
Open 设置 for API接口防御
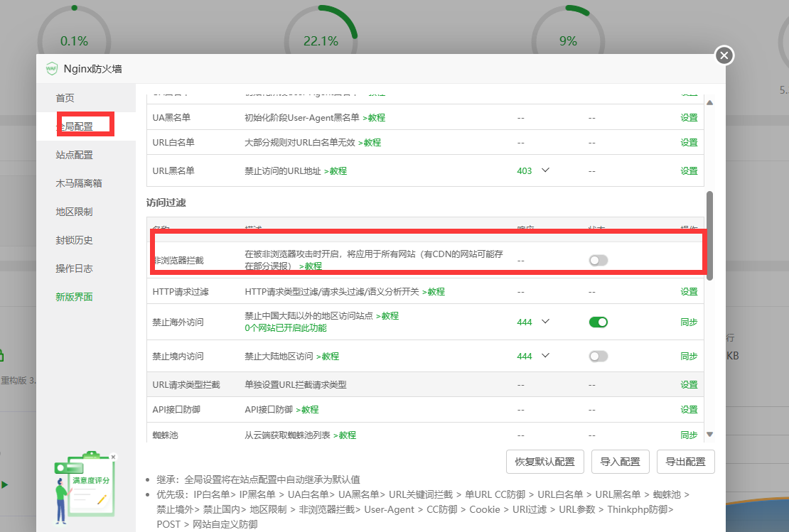(x=689, y=409)
